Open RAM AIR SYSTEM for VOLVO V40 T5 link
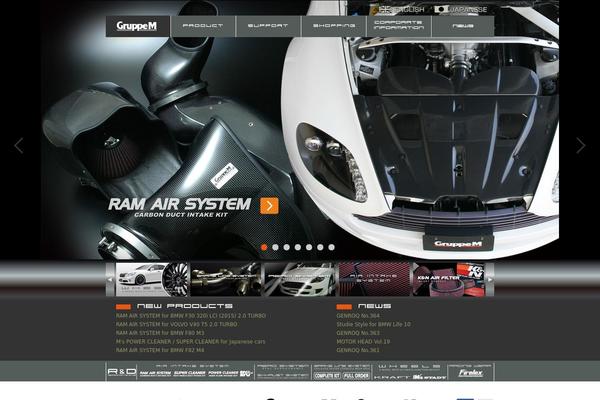This screenshot has width=600, height=400. 176,324
